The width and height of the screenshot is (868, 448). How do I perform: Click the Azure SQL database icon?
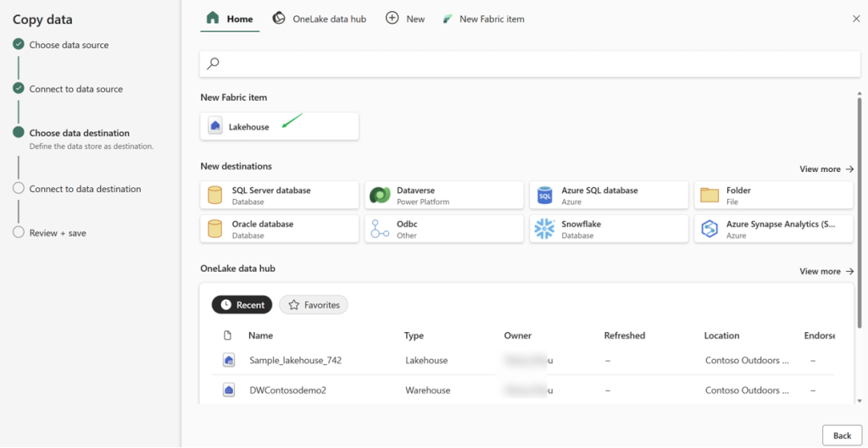tap(545, 196)
